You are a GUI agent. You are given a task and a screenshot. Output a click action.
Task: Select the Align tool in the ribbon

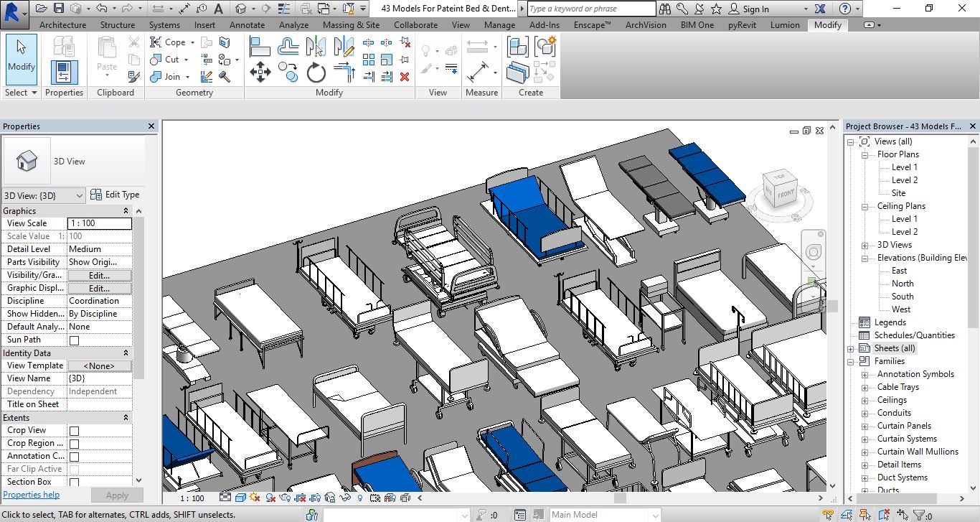[x=260, y=47]
